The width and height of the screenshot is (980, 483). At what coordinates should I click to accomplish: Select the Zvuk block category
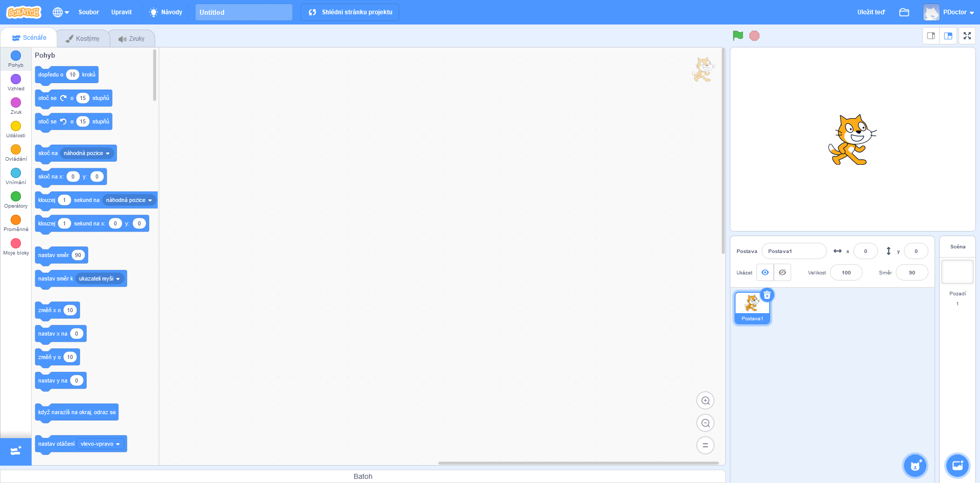click(x=16, y=106)
